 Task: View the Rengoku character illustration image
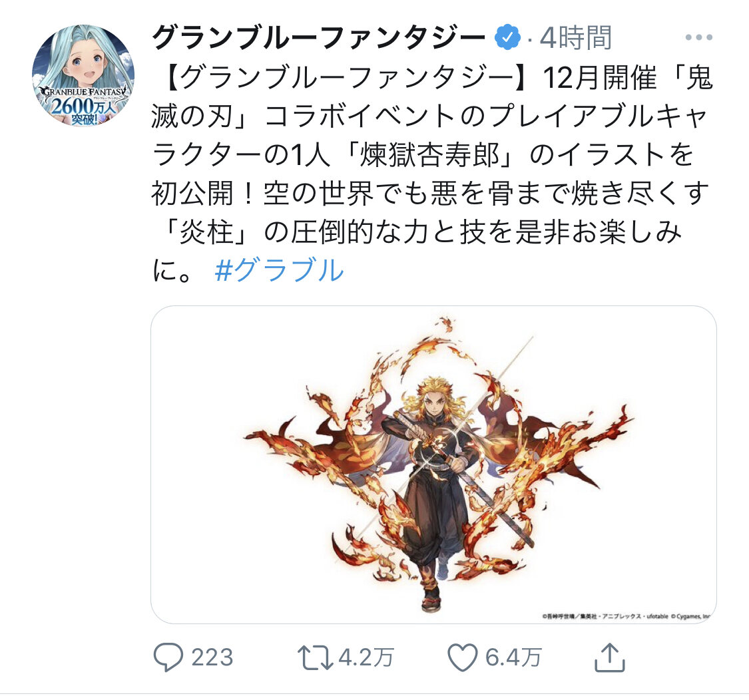tap(433, 464)
